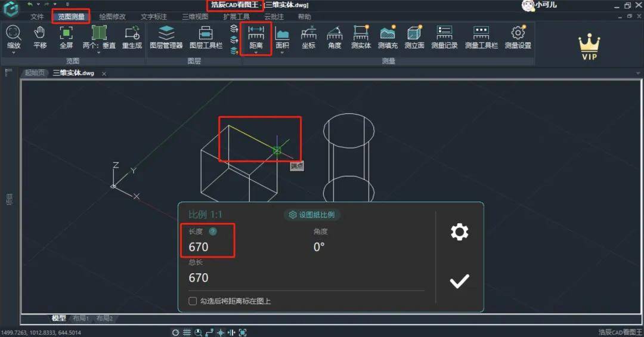This screenshot has width=644, height=337.
Task: Click the side panel toggle left of 起始页
Action: pos(8,72)
